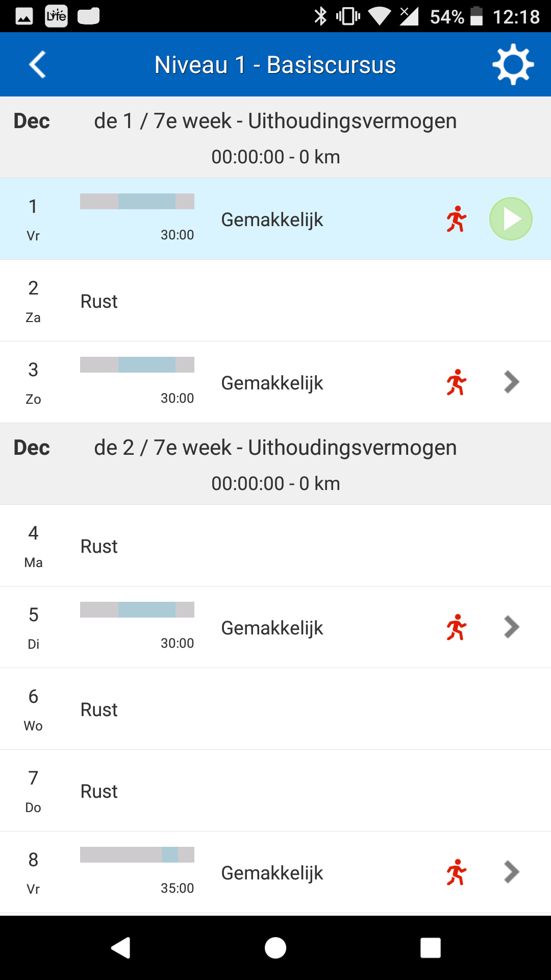Screen dimensions: 551x980
Task: Select the Saturday 2 Rust day
Action: pos(275,301)
